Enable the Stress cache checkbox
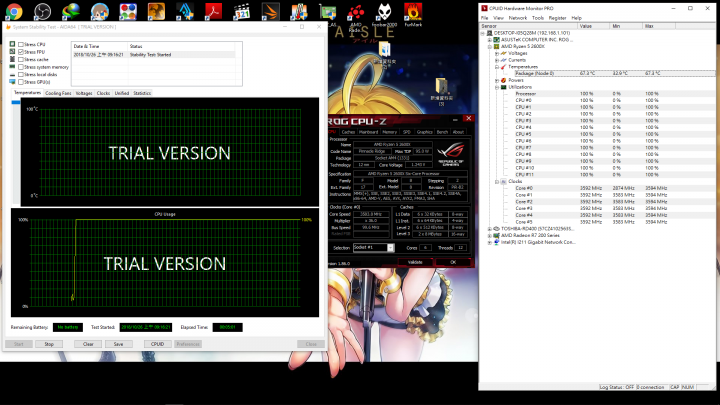 (21, 59)
